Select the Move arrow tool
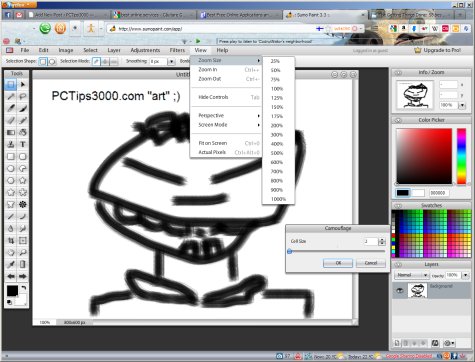 [23, 84]
